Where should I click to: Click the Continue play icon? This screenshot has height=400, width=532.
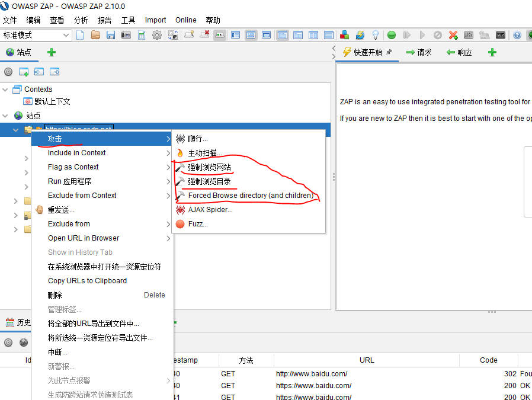(422, 35)
